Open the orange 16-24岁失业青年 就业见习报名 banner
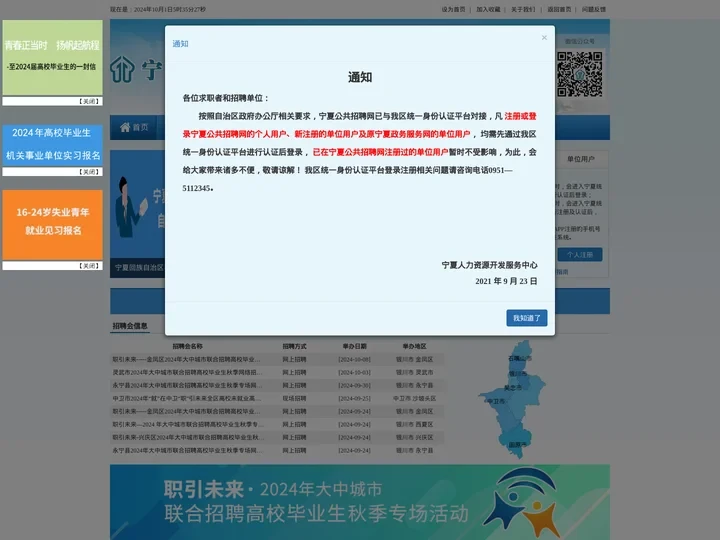 click(52, 225)
